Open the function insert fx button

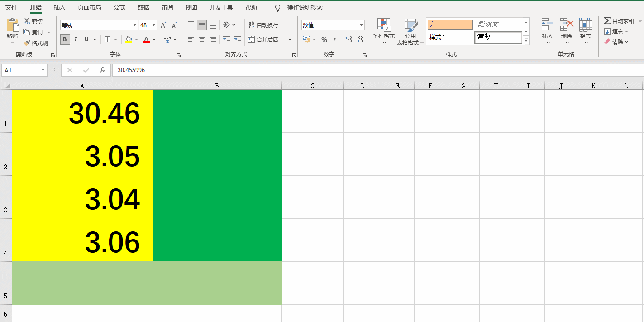tap(102, 70)
